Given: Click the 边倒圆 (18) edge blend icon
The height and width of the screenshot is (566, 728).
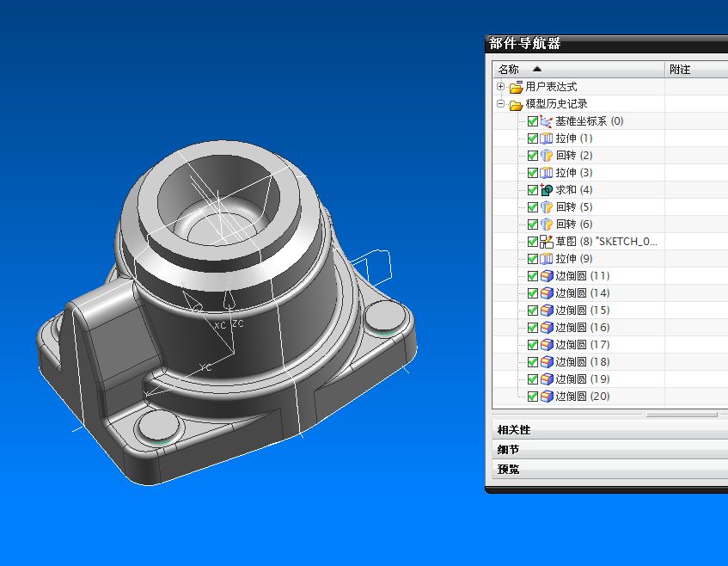Looking at the screenshot, I should point(546,362).
